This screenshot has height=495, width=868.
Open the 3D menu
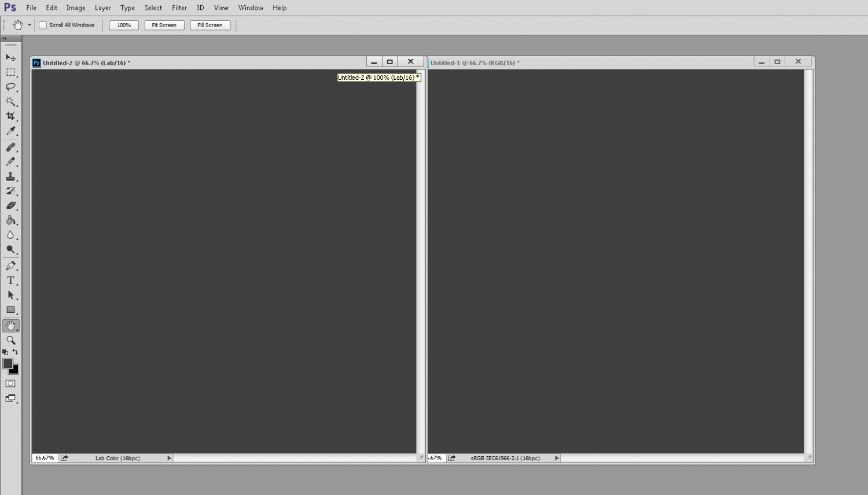pos(200,8)
